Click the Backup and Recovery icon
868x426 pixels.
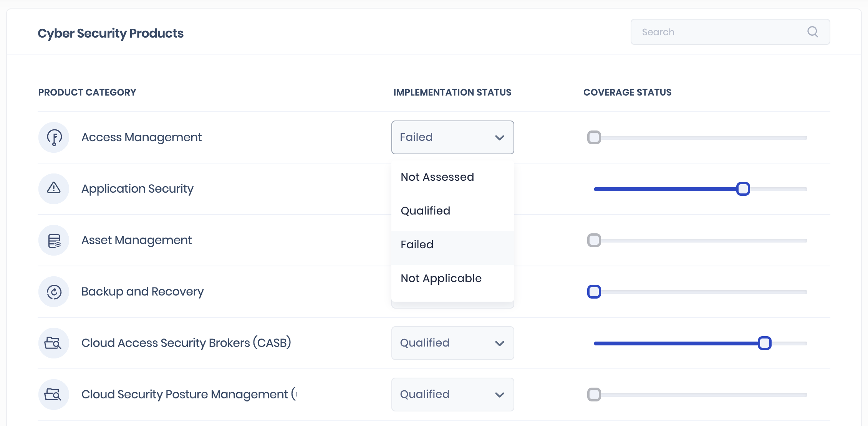(x=54, y=292)
